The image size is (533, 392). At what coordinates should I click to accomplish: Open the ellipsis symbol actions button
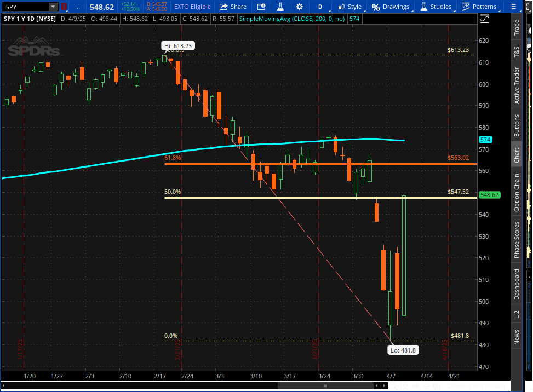coord(77,7)
